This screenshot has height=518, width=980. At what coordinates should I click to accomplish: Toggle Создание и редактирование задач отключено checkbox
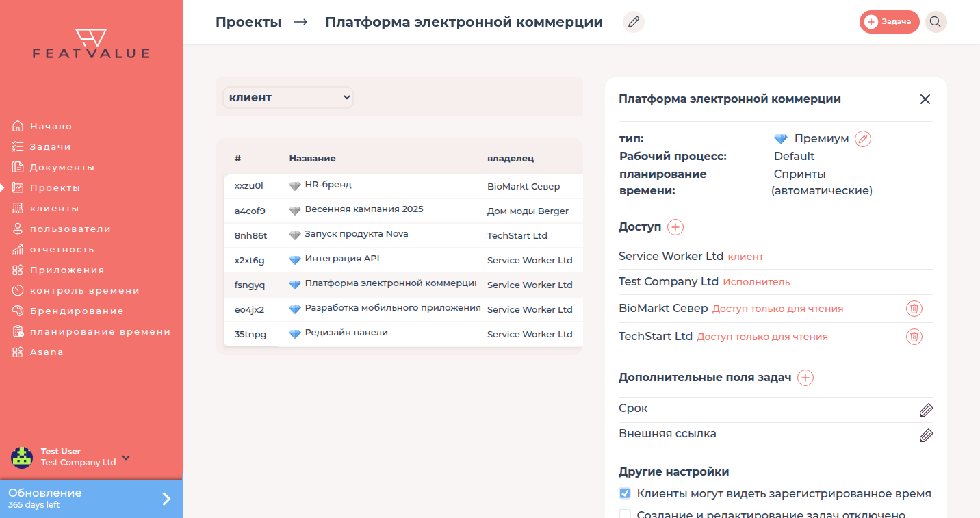point(625,515)
